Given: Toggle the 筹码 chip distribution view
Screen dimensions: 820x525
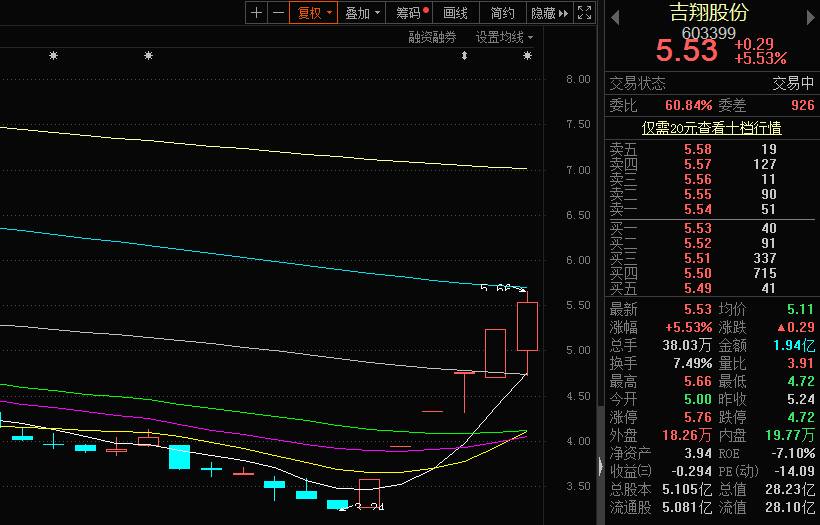Looking at the screenshot, I should pyautogui.click(x=409, y=13).
